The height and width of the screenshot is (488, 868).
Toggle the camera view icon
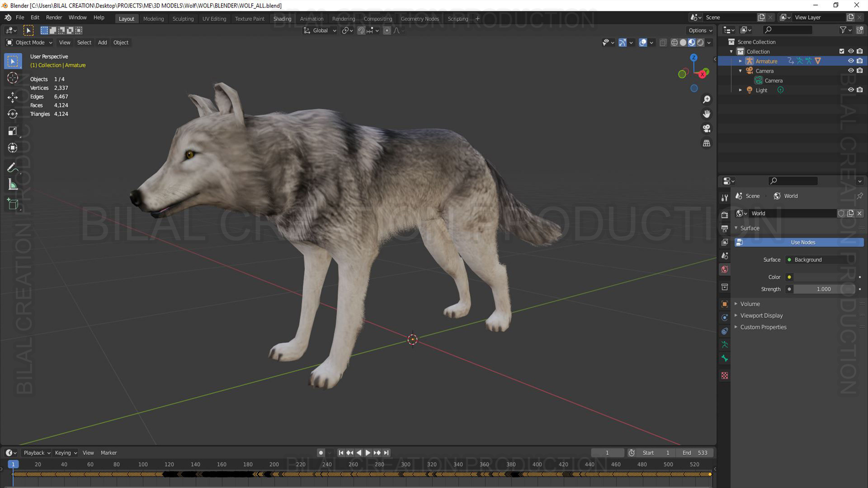(707, 128)
